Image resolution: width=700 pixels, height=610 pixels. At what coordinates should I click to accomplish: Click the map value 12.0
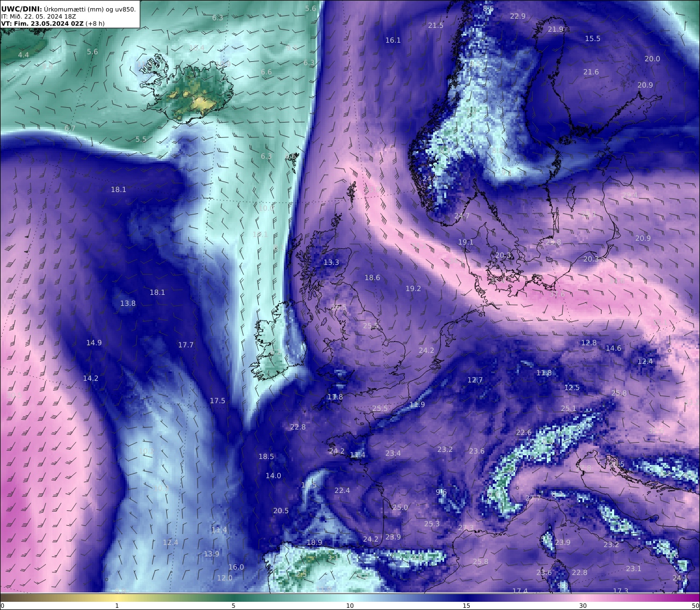[x=225, y=578]
